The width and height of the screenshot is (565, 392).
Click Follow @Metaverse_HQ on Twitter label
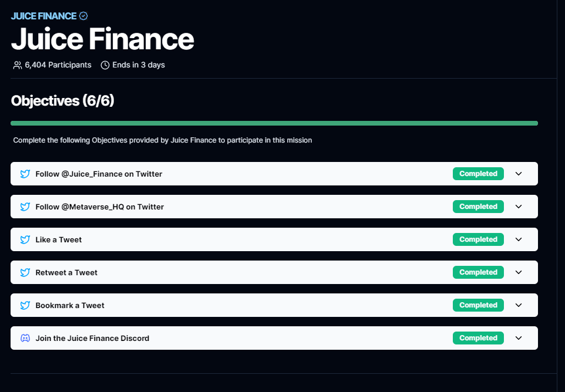tap(99, 207)
